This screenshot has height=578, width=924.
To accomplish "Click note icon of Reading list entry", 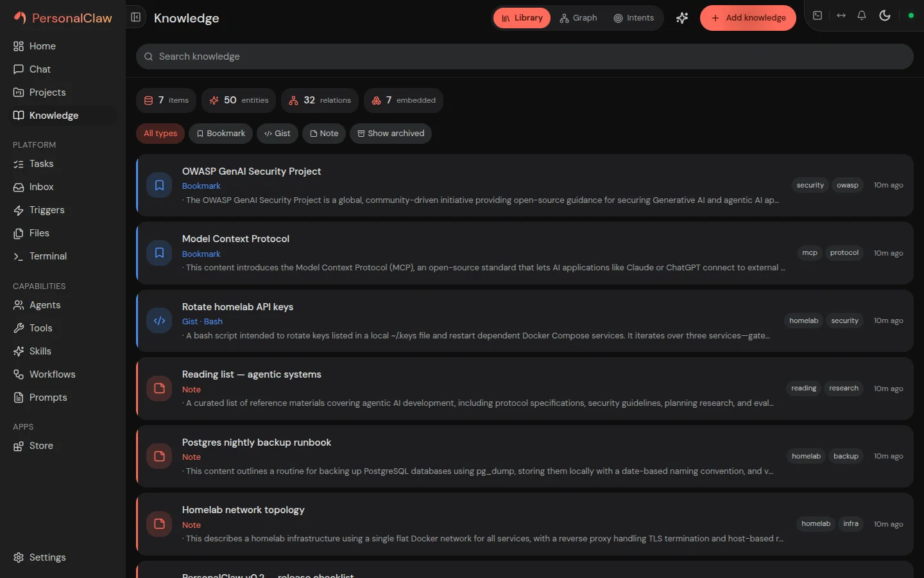I will pos(159,389).
